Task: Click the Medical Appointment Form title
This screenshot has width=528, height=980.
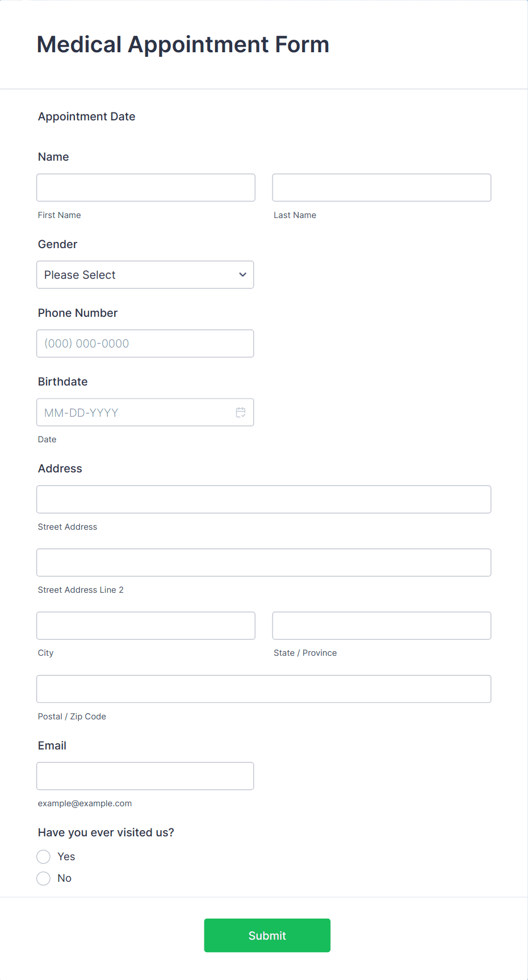Action: 183,44
